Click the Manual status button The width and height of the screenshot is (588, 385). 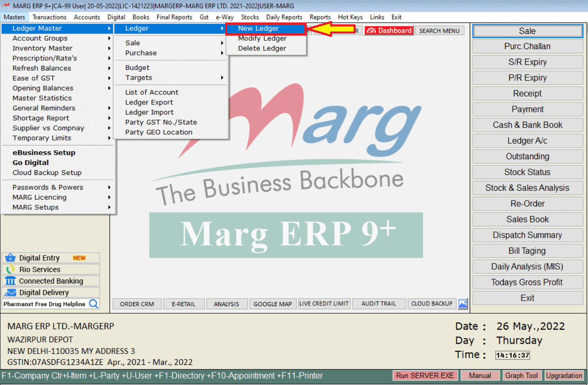click(x=480, y=376)
